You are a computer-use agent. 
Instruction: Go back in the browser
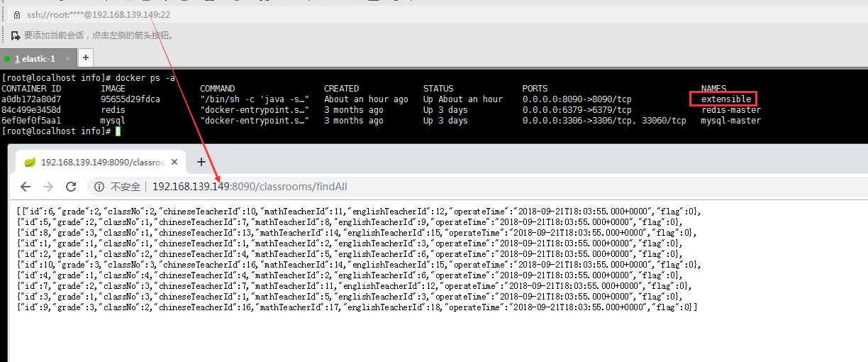coord(26,187)
